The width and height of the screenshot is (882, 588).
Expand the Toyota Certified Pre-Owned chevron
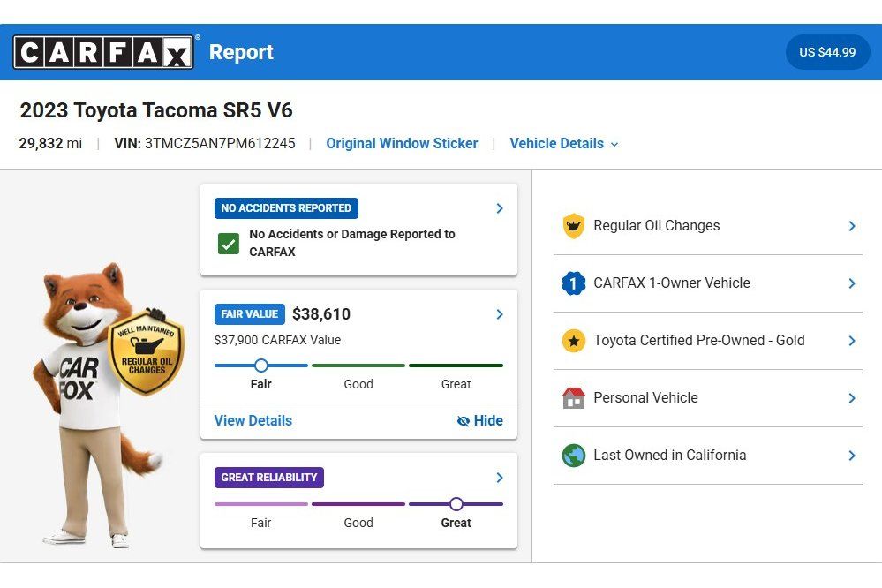pos(852,341)
